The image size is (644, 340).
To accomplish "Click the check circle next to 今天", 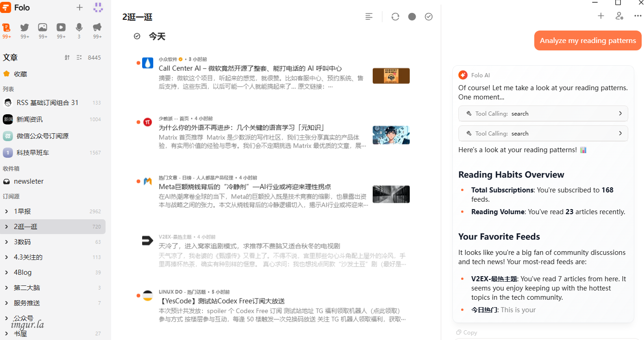I will [137, 36].
